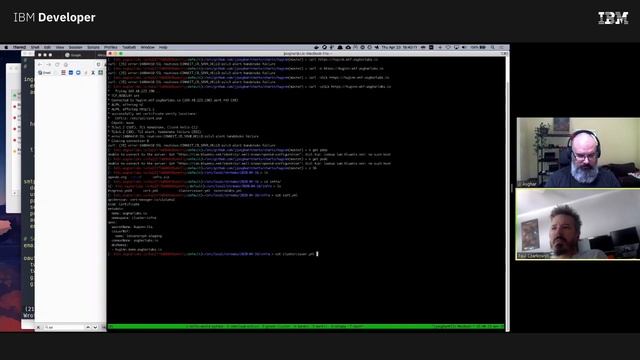
Task: Select the bottom highlighted participant video thumbnail
Action: (x=578, y=224)
